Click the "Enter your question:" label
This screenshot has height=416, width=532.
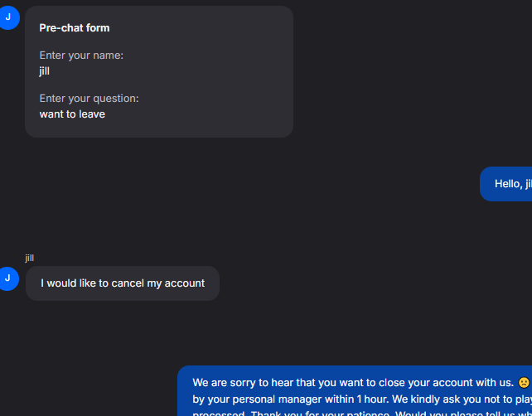point(89,99)
